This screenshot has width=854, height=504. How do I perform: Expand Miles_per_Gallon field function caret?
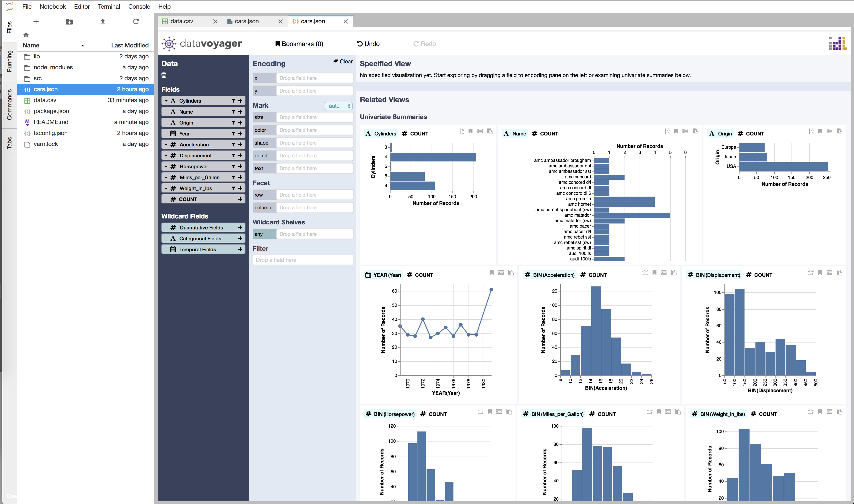click(x=166, y=178)
